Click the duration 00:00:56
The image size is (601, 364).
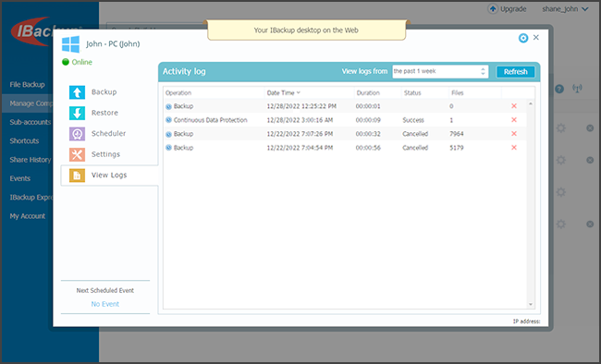tap(368, 148)
